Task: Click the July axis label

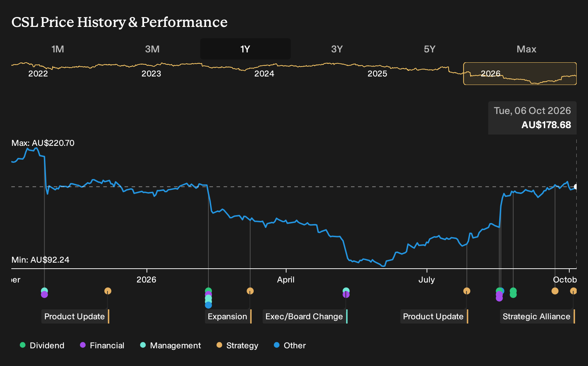Action: pyautogui.click(x=427, y=280)
